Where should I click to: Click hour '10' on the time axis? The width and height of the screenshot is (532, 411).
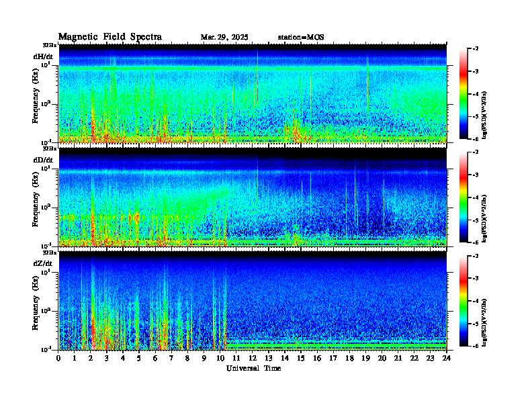coord(220,358)
